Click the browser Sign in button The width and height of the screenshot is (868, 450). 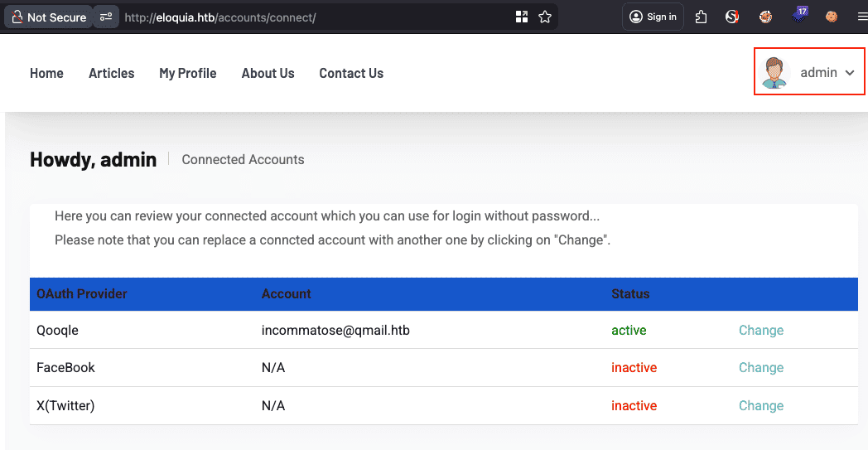tap(653, 17)
